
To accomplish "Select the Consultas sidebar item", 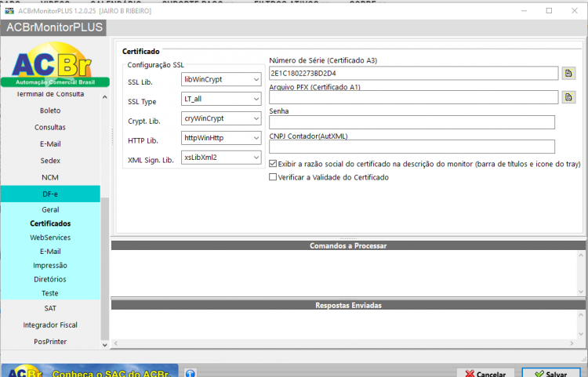I will tap(50, 128).
